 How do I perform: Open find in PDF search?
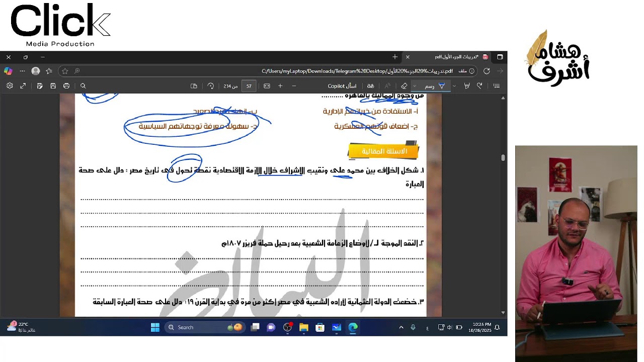(x=83, y=86)
